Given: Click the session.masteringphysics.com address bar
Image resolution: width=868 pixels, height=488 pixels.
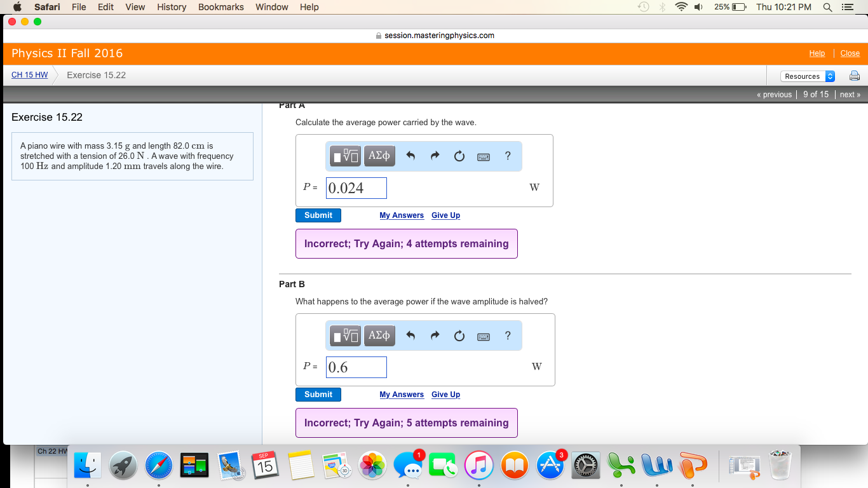Looking at the screenshot, I should pyautogui.click(x=435, y=36).
